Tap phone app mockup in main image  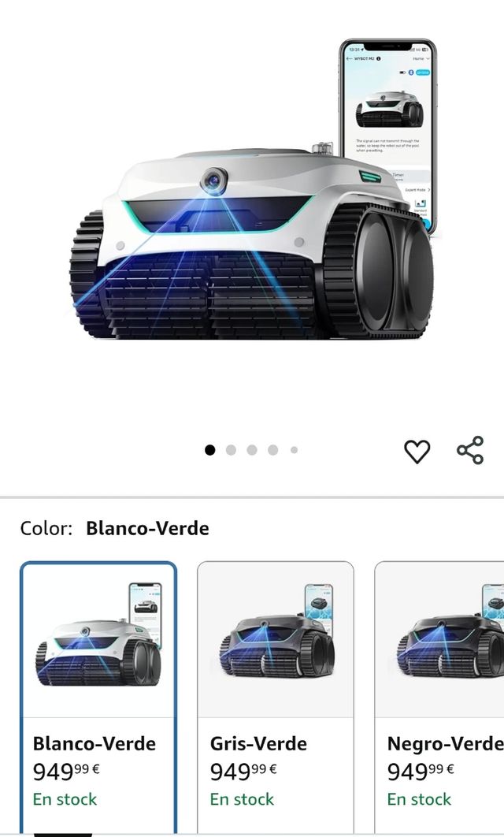tap(388, 133)
